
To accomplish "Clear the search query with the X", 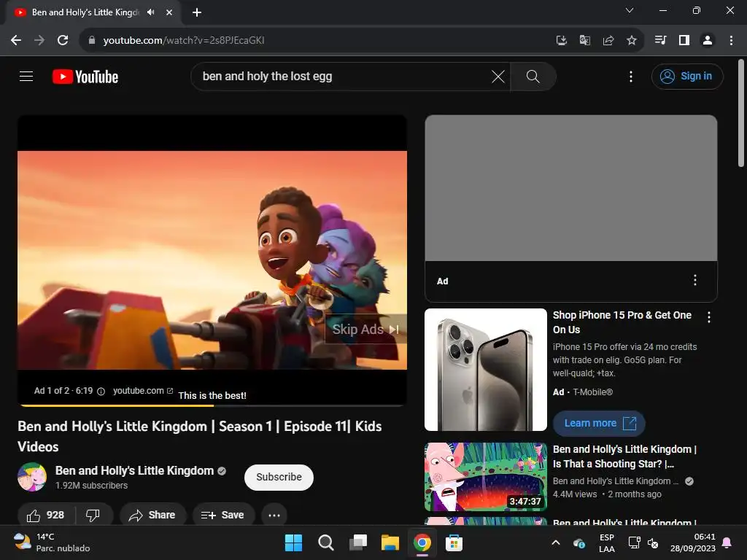I will (x=498, y=76).
